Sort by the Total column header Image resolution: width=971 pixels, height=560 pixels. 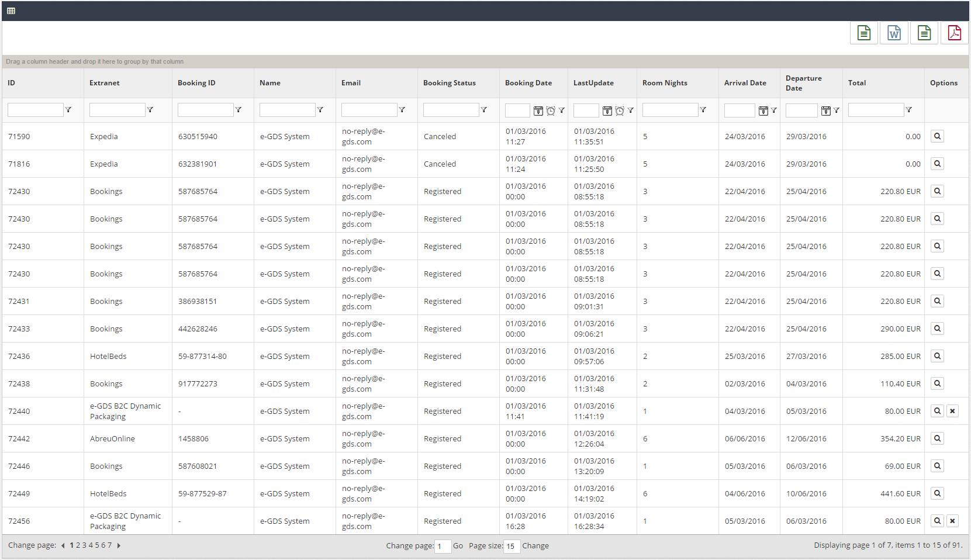(x=857, y=83)
